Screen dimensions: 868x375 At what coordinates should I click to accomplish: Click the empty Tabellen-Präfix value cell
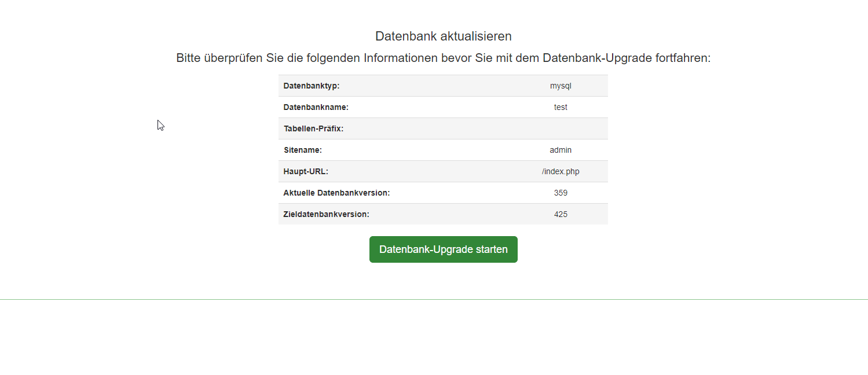click(561, 128)
